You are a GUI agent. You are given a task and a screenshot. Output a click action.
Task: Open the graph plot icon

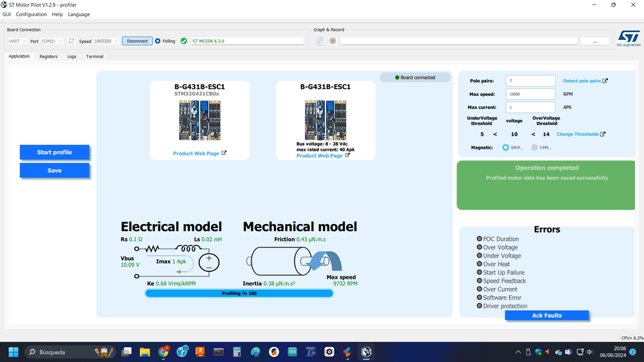click(x=320, y=41)
